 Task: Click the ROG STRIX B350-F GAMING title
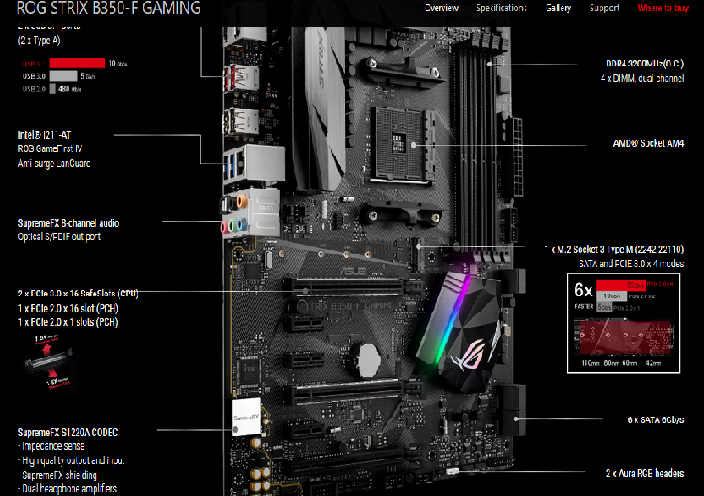(x=109, y=8)
